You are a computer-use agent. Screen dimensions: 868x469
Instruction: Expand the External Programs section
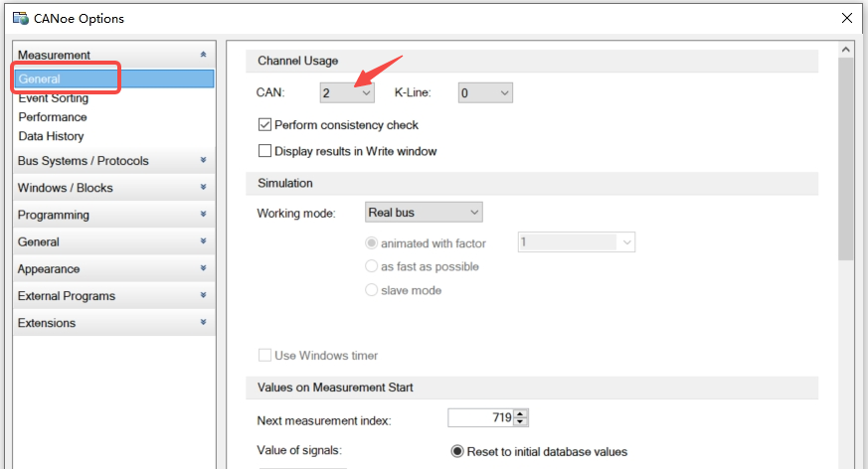[x=113, y=296]
